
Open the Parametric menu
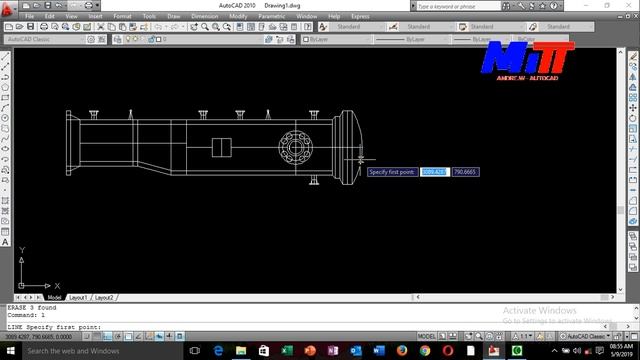[271, 16]
